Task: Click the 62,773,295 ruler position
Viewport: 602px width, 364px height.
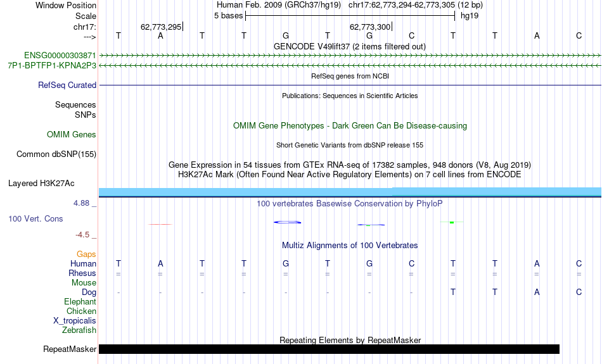Action: click(x=161, y=27)
